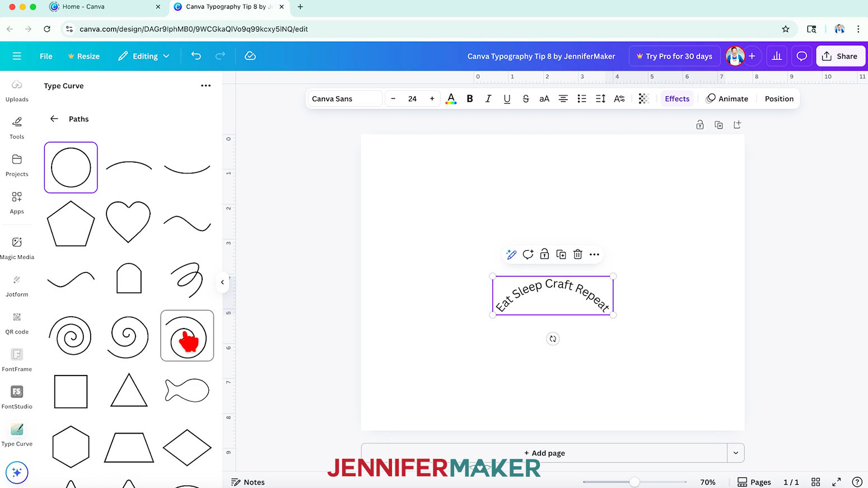The image size is (868, 488).
Task: Open the Effects panel
Action: [677, 98]
